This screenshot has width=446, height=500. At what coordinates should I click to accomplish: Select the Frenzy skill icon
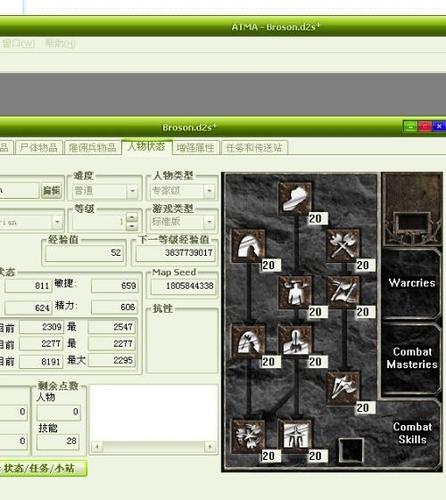click(343, 388)
